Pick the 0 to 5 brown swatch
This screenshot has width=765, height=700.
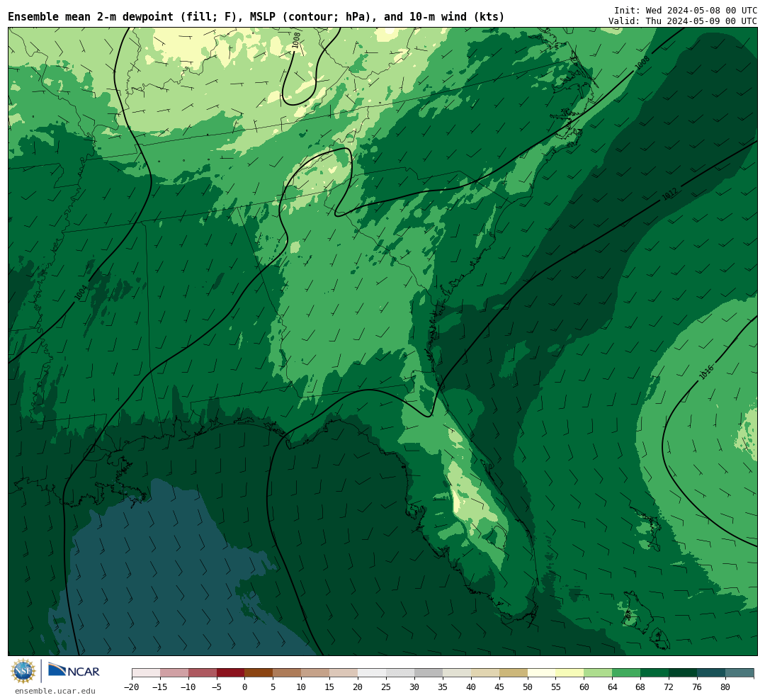click(259, 672)
